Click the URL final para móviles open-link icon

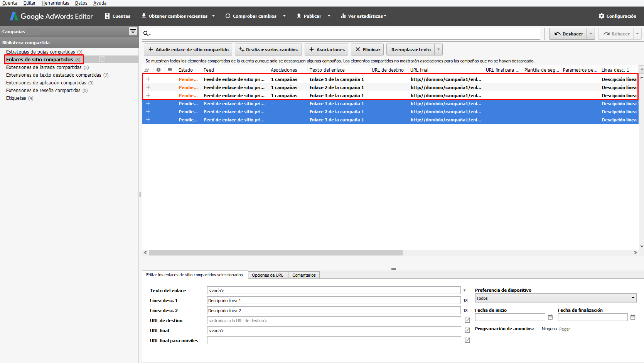(467, 340)
